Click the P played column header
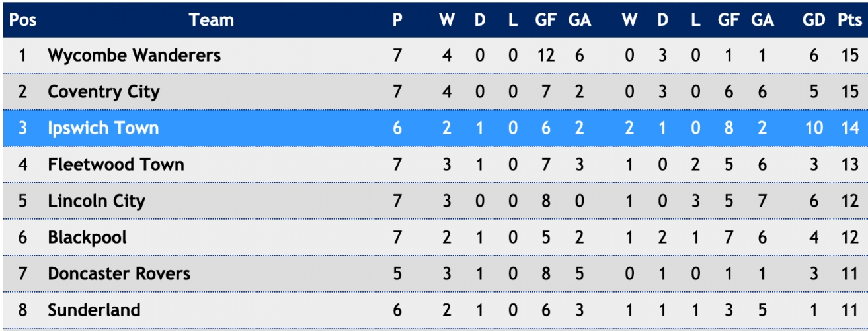 pos(397,20)
